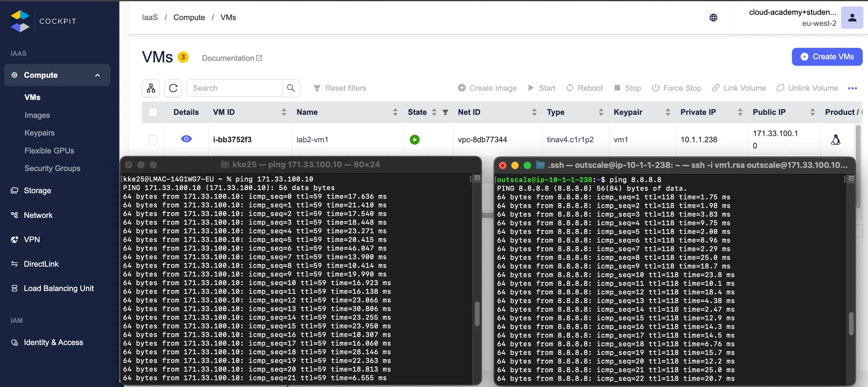
Task: Click the State column filter funnel
Action: [x=445, y=112]
